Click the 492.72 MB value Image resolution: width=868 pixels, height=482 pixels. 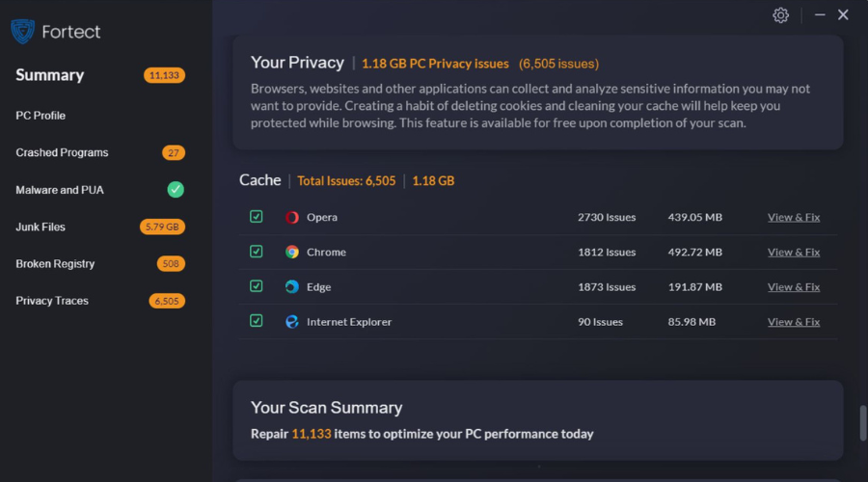click(694, 253)
